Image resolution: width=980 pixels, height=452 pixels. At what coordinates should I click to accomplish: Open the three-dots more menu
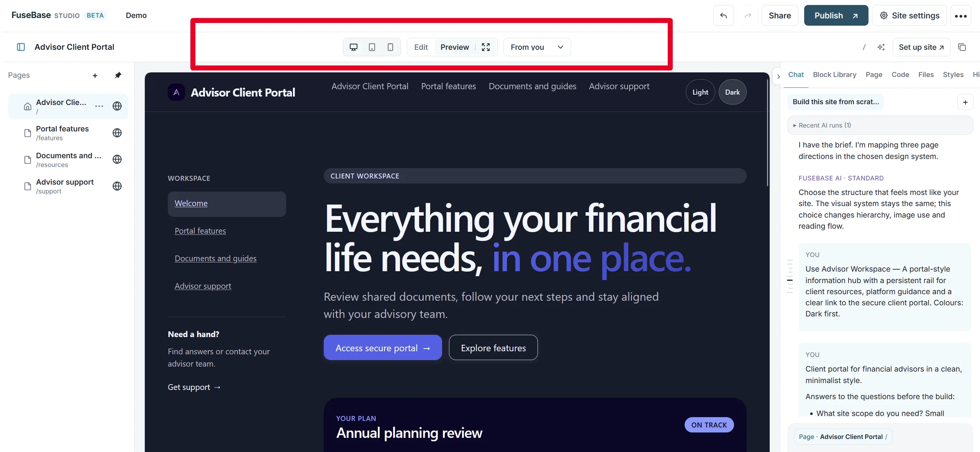[x=961, y=16]
